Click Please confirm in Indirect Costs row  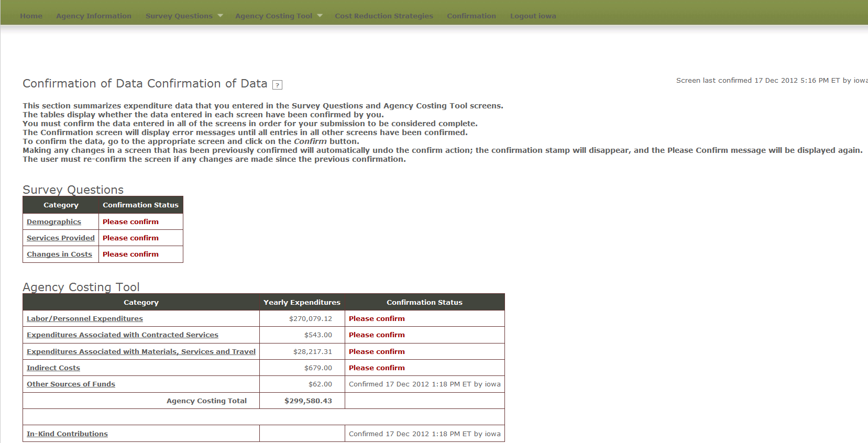click(x=377, y=368)
